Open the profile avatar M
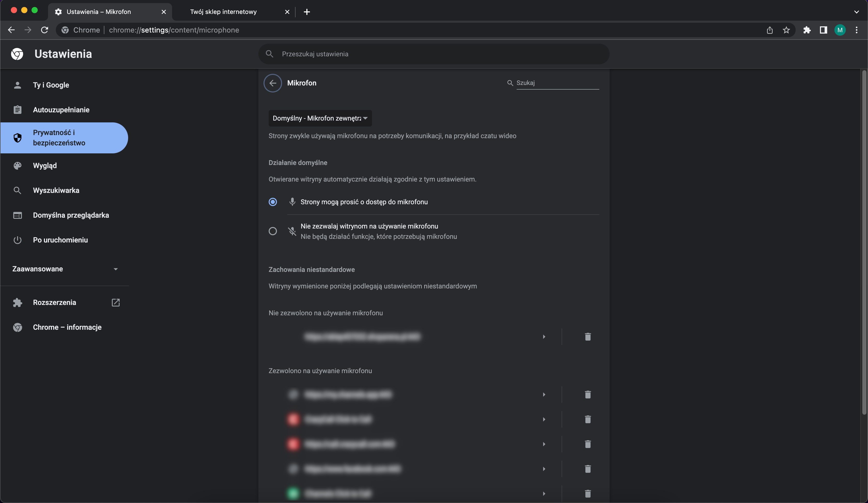868x503 pixels. pos(840,30)
